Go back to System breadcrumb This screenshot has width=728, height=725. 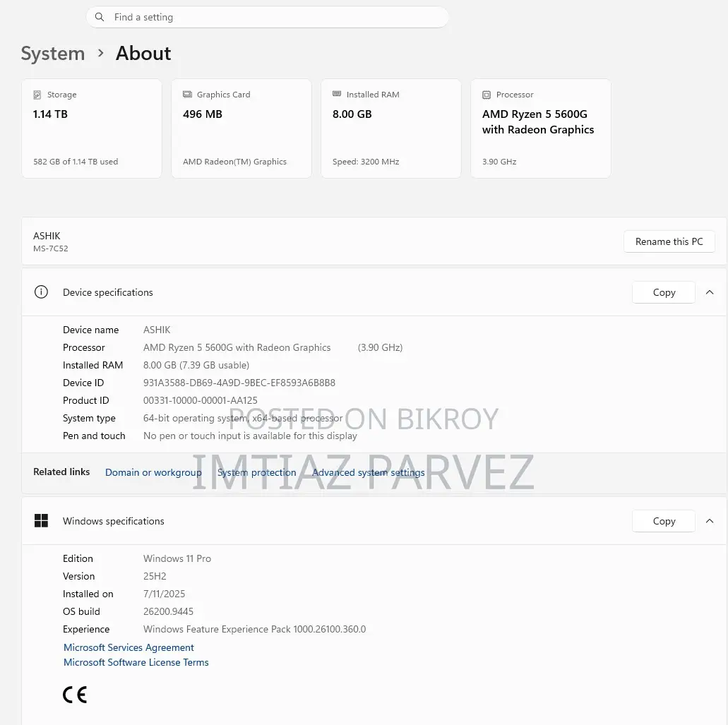point(53,54)
